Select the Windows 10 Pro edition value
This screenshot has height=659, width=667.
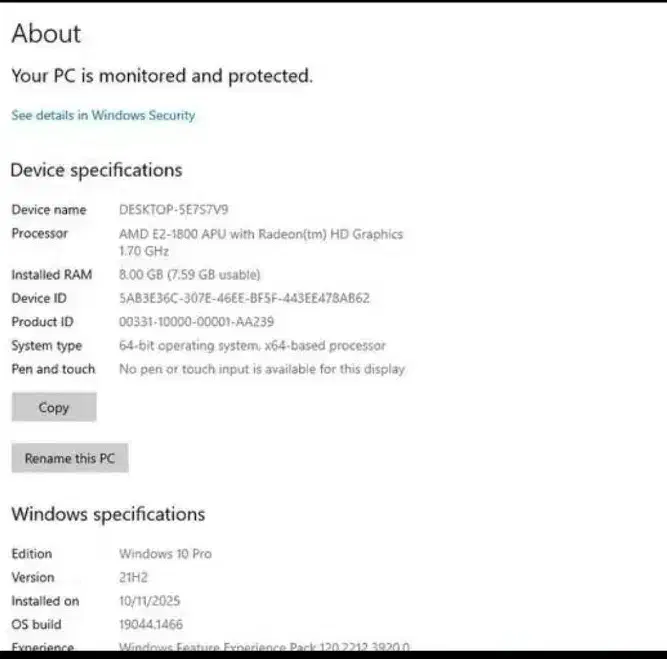click(x=165, y=554)
